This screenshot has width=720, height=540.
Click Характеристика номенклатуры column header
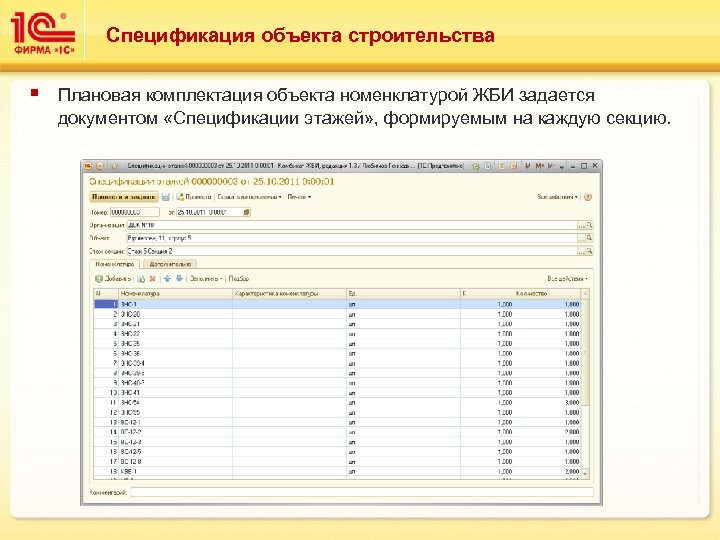click(x=289, y=293)
